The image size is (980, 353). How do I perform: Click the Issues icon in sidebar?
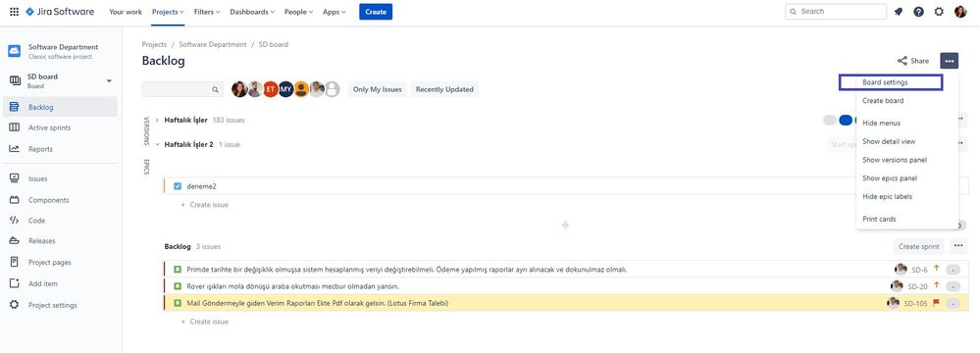click(x=14, y=178)
